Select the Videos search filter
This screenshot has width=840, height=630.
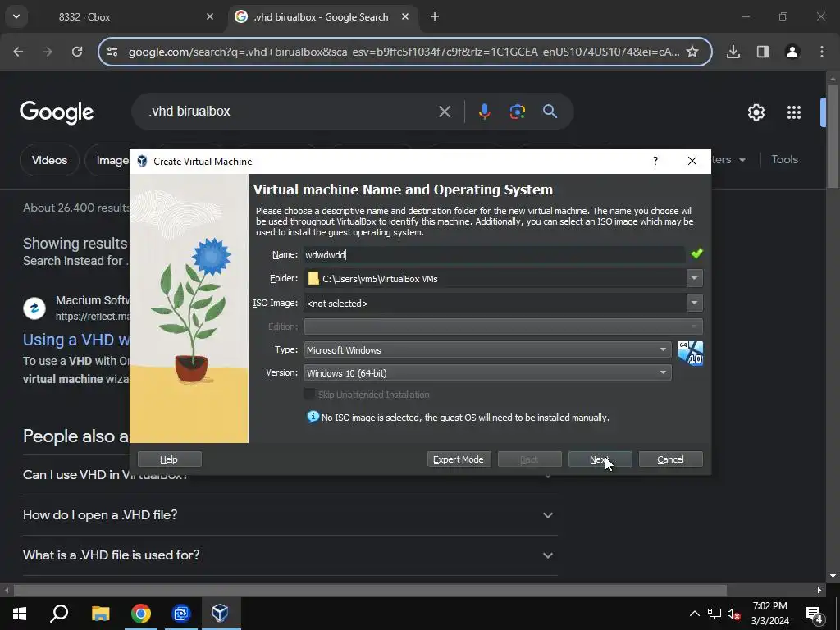[49, 160]
